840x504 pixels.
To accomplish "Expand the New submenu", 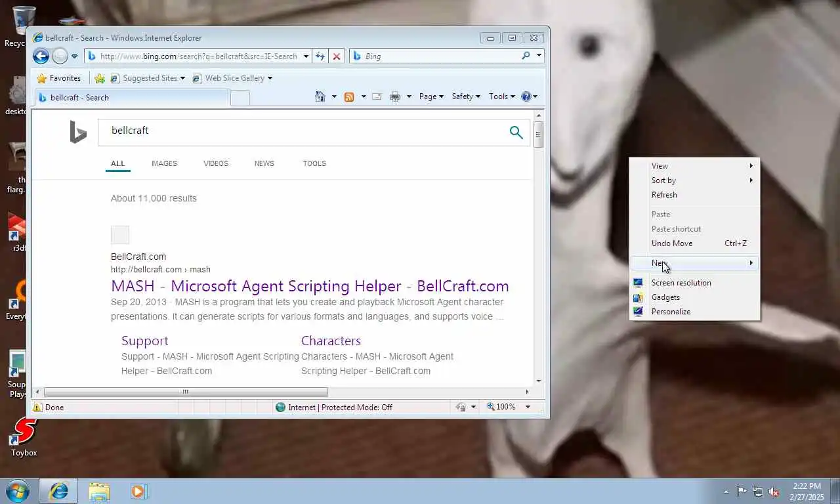I will (x=695, y=263).
